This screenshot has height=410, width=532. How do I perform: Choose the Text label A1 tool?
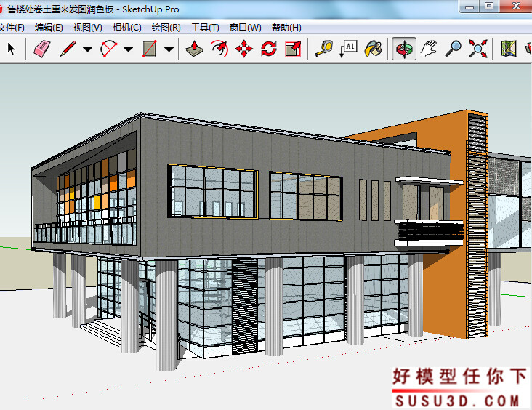click(348, 49)
